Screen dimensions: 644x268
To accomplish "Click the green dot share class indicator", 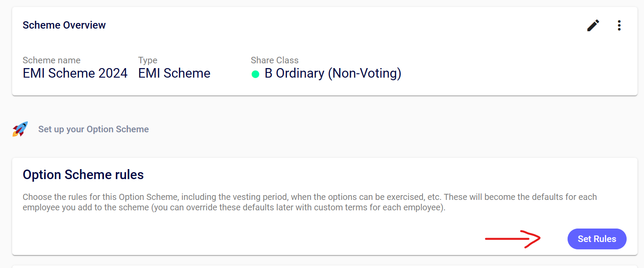I will pyautogui.click(x=255, y=74).
